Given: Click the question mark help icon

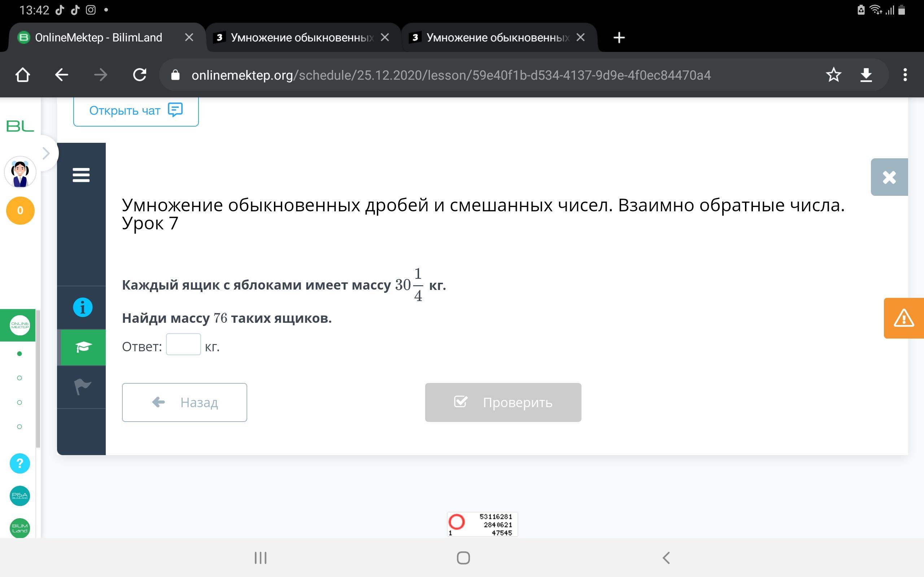Looking at the screenshot, I should pyautogui.click(x=20, y=463).
